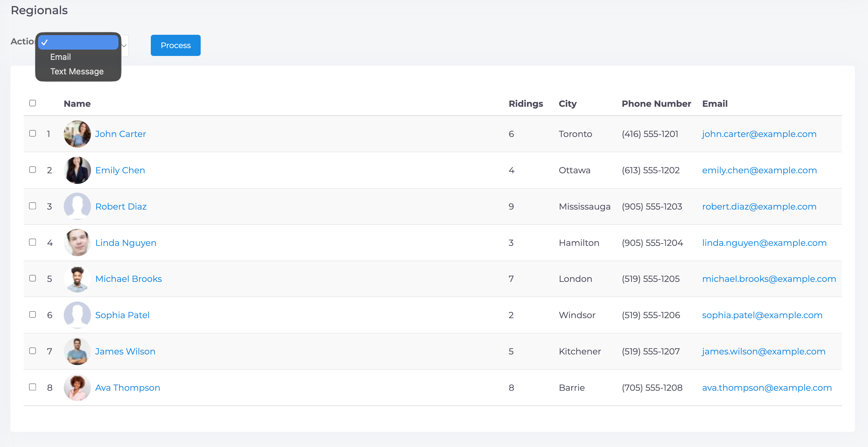Open James Wilson's profile link

coord(125,351)
